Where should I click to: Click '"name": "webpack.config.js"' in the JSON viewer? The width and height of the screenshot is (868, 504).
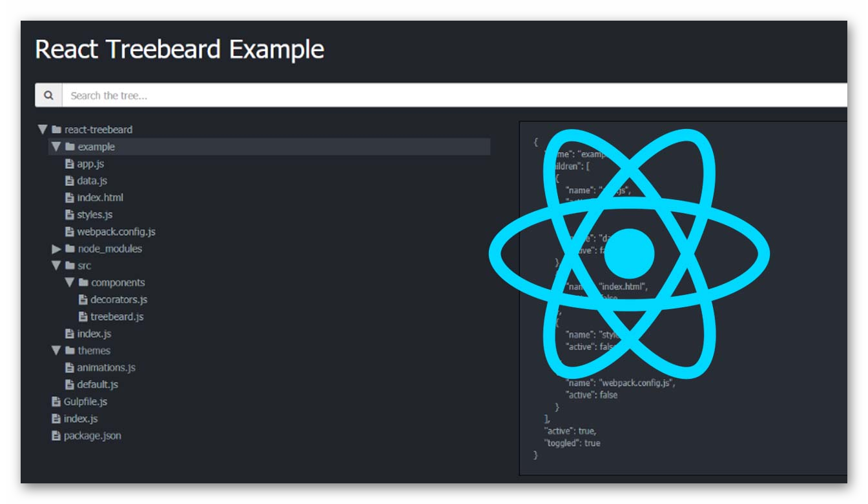coord(621,383)
